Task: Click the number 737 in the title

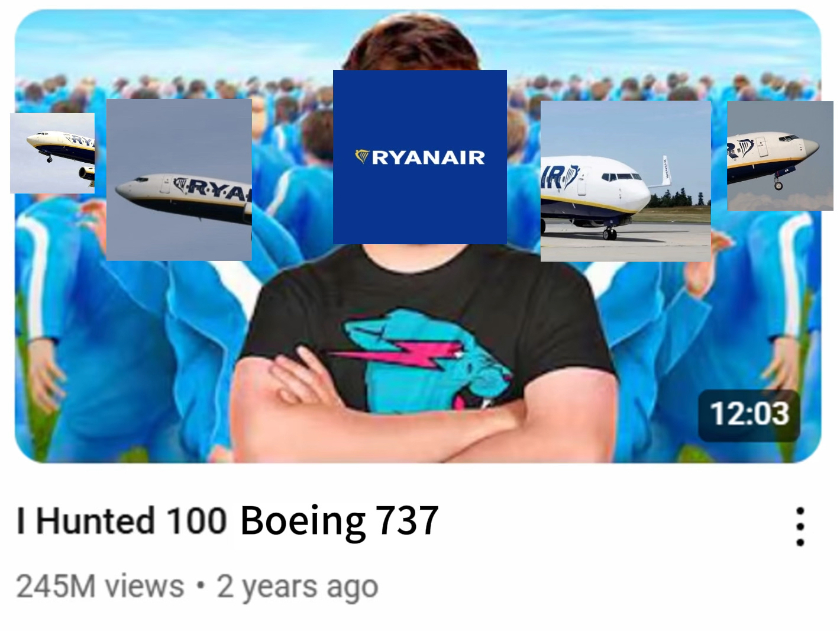Action: pyautogui.click(x=407, y=521)
